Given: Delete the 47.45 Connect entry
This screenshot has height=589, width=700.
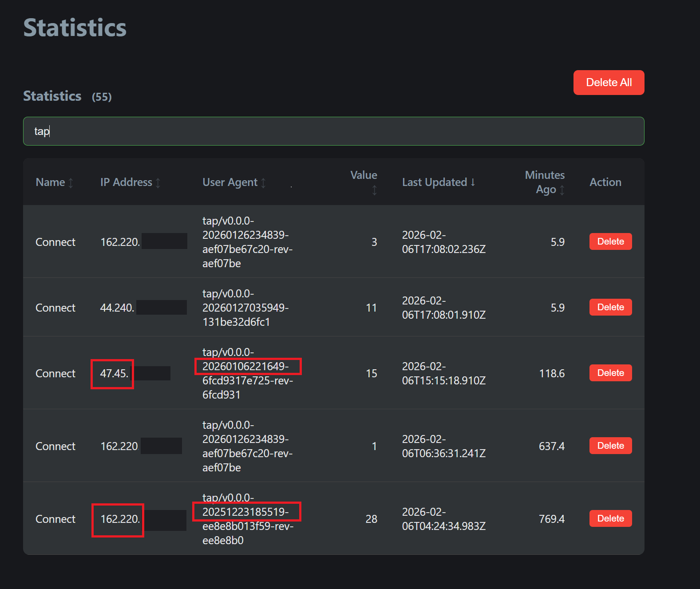Looking at the screenshot, I should [x=610, y=373].
